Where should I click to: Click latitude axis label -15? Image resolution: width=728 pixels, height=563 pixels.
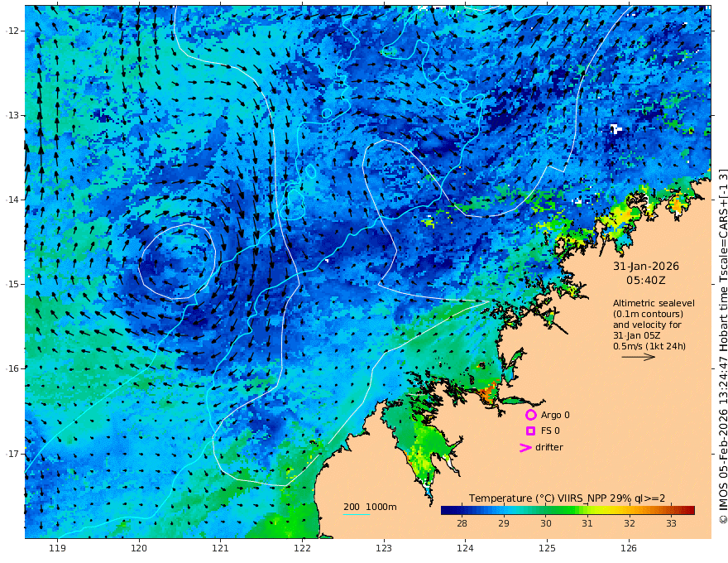click(x=12, y=284)
